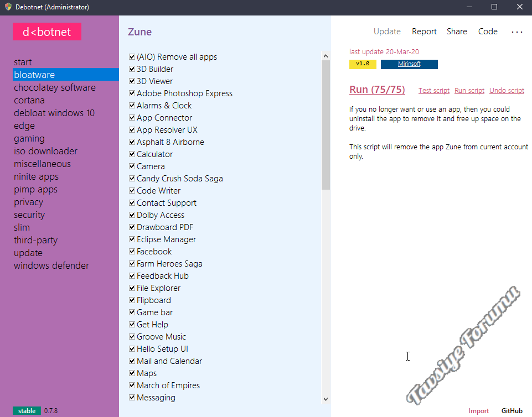The height and width of the screenshot is (417, 532).
Task: Open the iso downloader category
Action: (x=45, y=151)
